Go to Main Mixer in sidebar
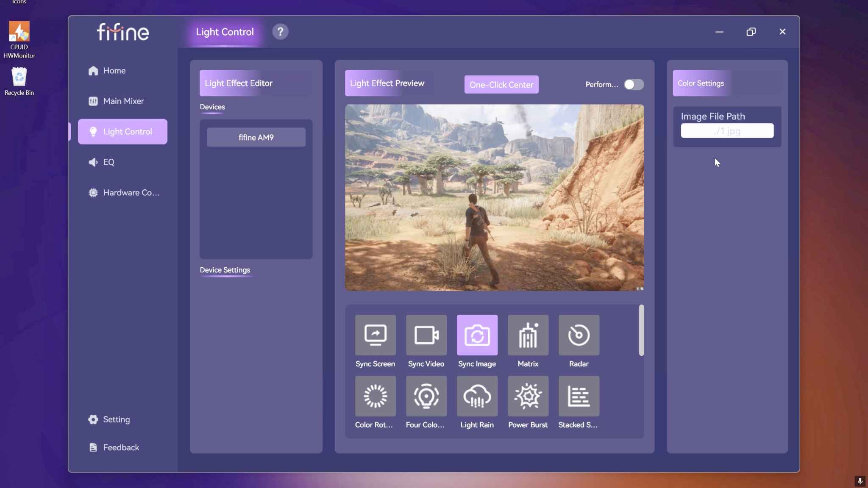This screenshot has width=868, height=488. coord(122,101)
